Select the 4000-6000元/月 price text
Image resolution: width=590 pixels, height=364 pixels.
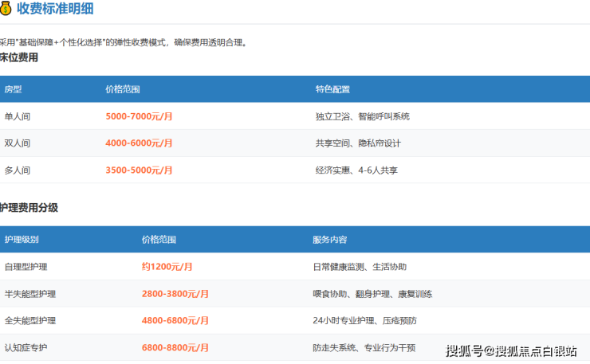(139, 143)
